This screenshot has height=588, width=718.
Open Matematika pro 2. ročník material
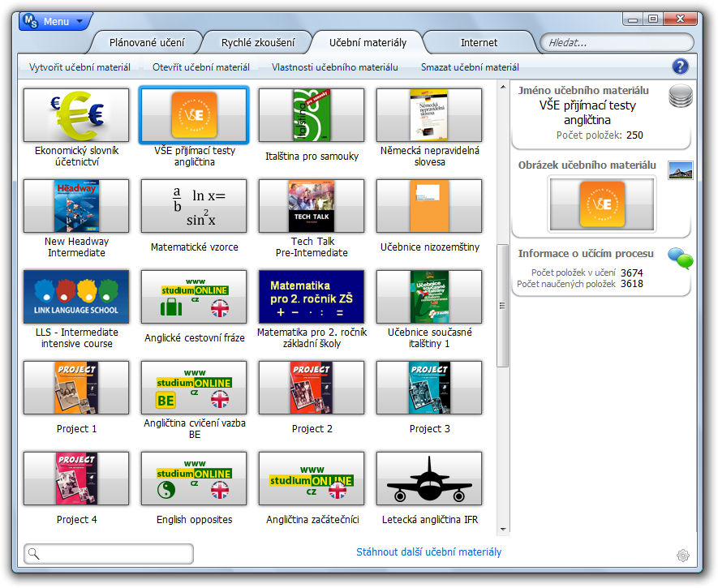[x=312, y=297]
